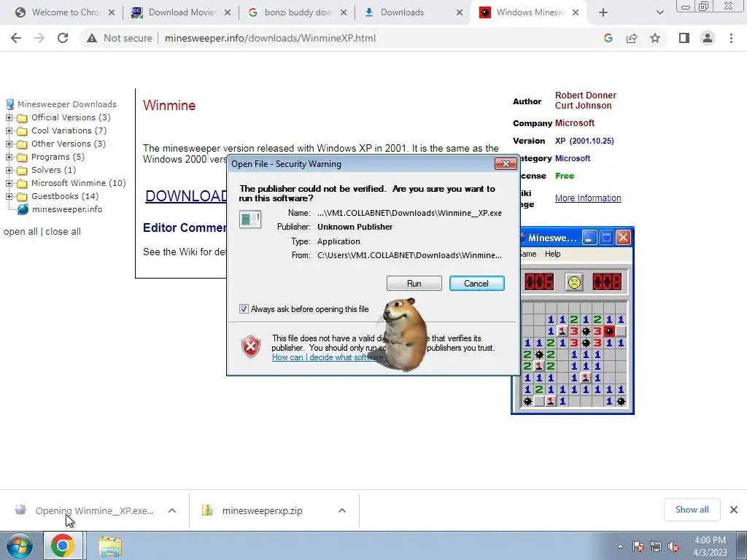Open the Windows Start menu
Image resolution: width=747 pixels, height=560 pixels.
click(x=19, y=545)
